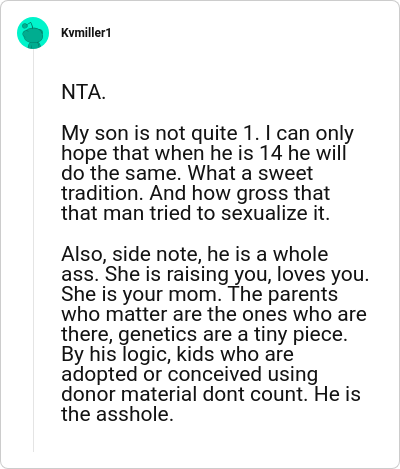Click the final words "the asshole."
This screenshot has height=469, width=400.
coord(118,414)
